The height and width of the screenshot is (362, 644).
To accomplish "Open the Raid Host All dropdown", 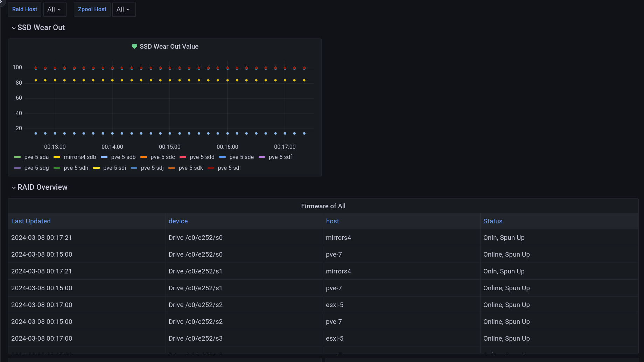I will click(54, 9).
